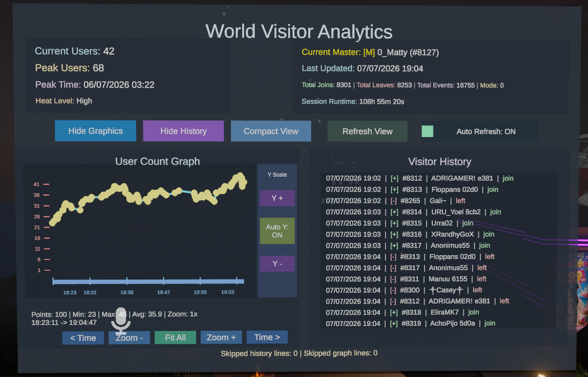
Task: Select the 18:47 time axis label
Action: (x=163, y=292)
